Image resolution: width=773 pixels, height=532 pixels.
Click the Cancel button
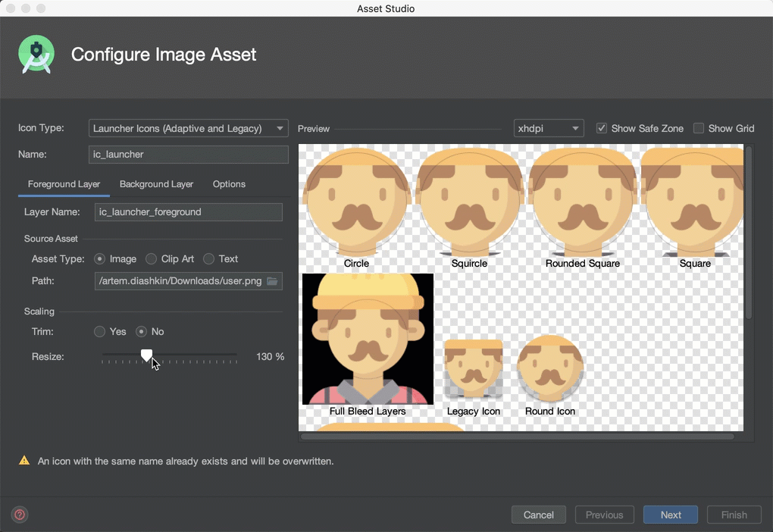coord(538,515)
